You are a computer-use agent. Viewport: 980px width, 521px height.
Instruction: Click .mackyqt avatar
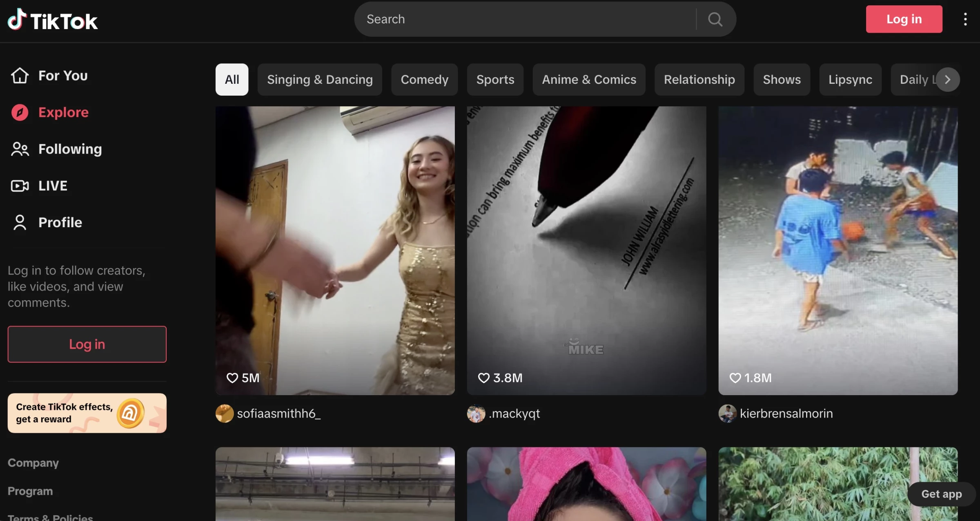(476, 414)
